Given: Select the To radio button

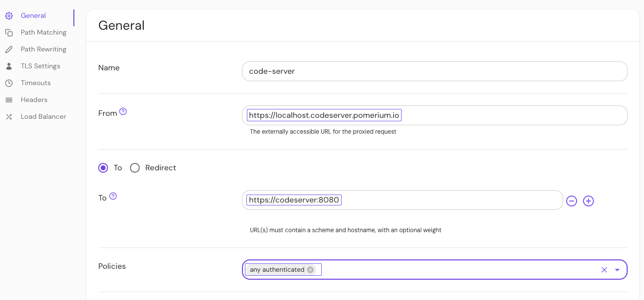Looking at the screenshot, I should pos(103,168).
